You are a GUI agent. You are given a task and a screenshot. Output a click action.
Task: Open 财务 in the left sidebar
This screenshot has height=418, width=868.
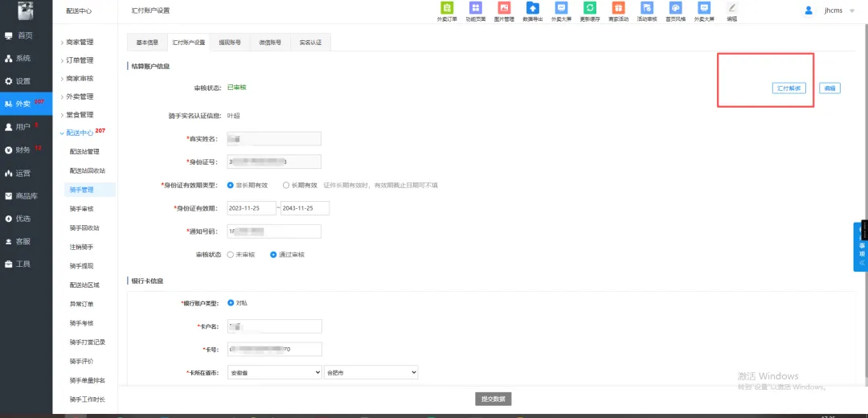point(23,150)
